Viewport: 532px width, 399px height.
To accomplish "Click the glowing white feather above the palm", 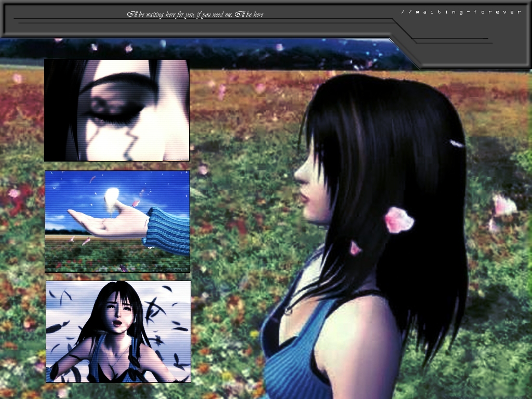I will pos(112,196).
